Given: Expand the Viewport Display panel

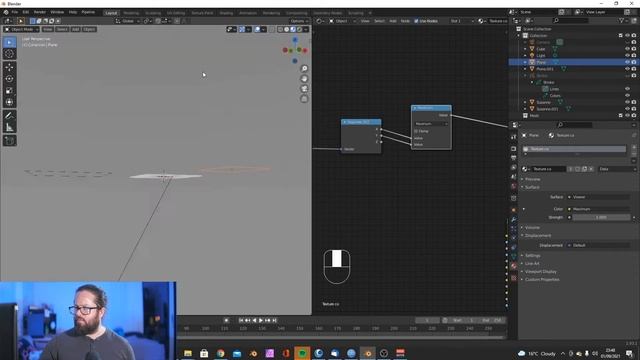Looking at the screenshot, I should tap(540, 271).
